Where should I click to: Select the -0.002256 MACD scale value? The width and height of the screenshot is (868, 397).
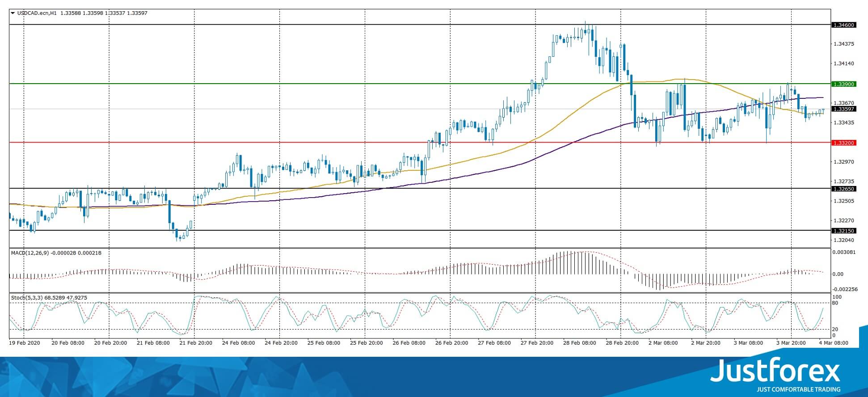click(844, 289)
